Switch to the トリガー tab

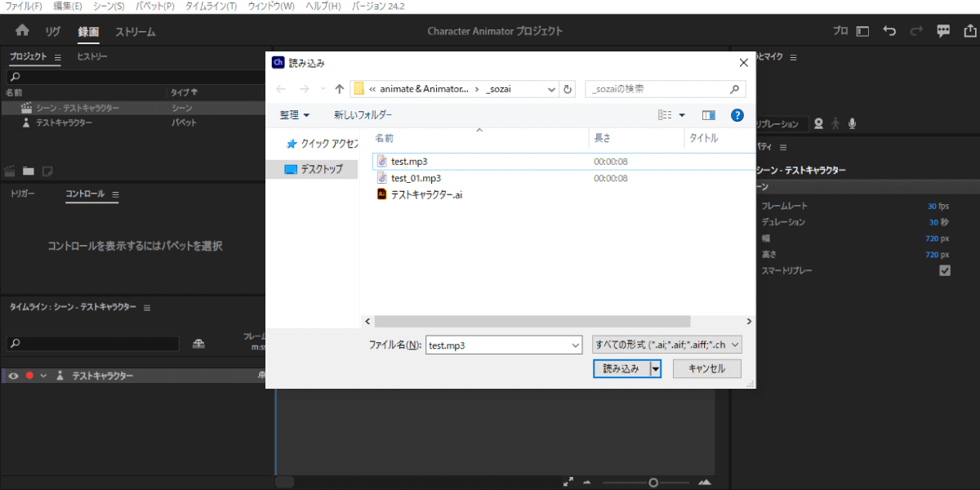[x=23, y=194]
